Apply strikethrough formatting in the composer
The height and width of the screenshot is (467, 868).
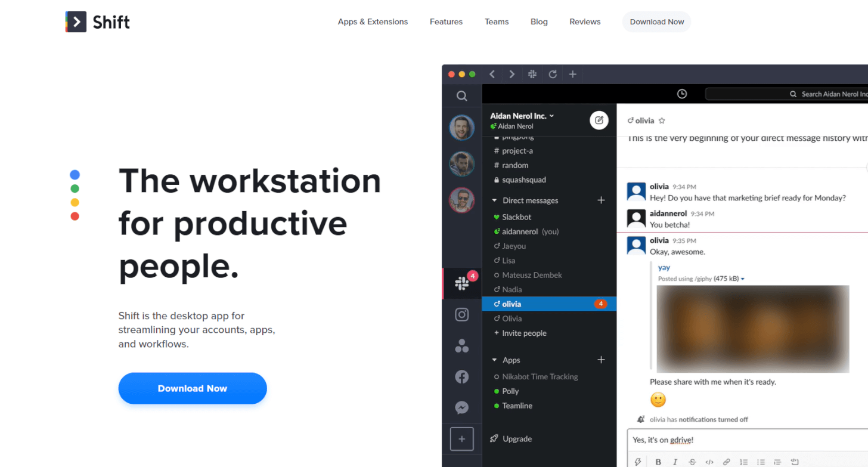tap(692, 462)
